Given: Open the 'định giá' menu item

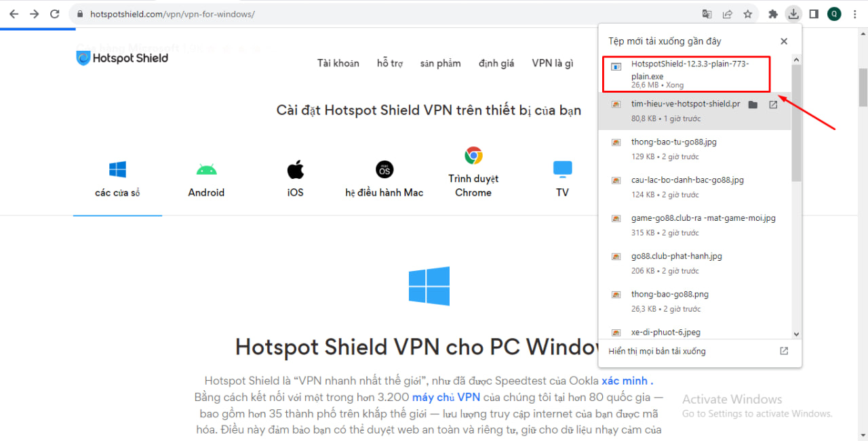Looking at the screenshot, I should click(x=496, y=63).
